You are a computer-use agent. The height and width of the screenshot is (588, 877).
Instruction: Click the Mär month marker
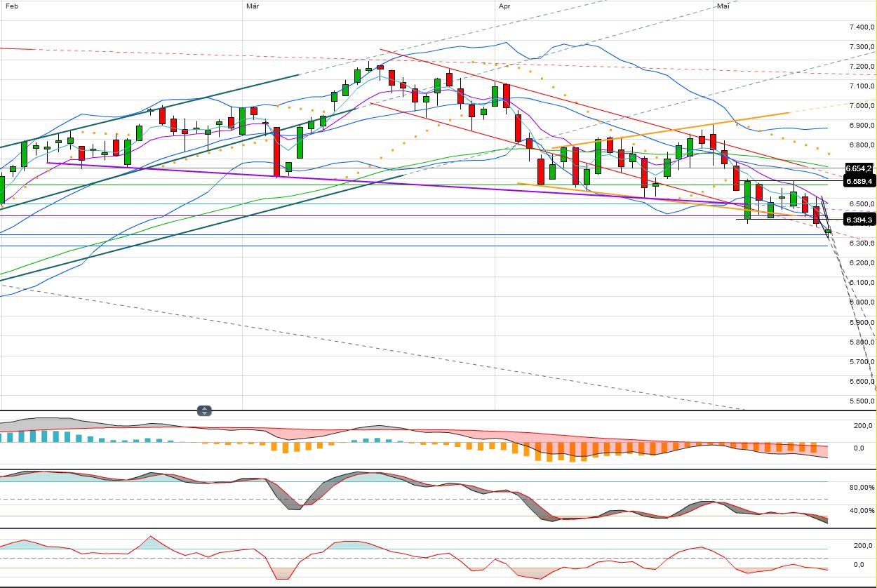click(x=251, y=6)
